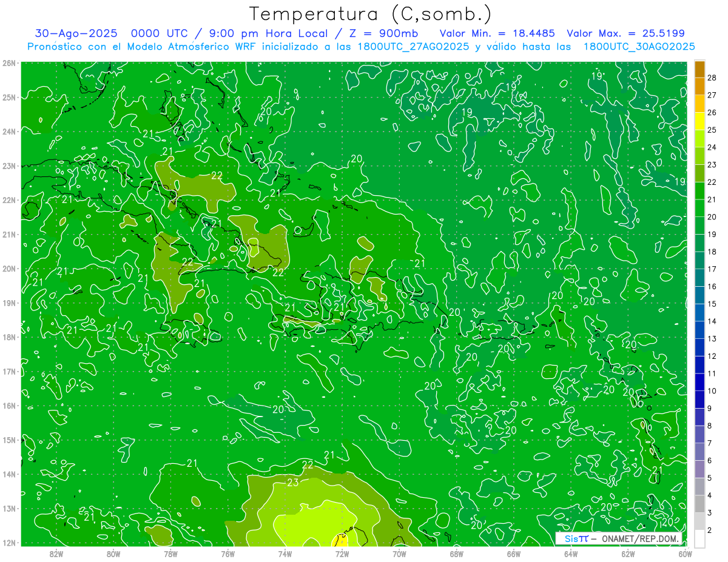Click the '15' value on the color scale
The image size is (728, 562).
(712, 304)
